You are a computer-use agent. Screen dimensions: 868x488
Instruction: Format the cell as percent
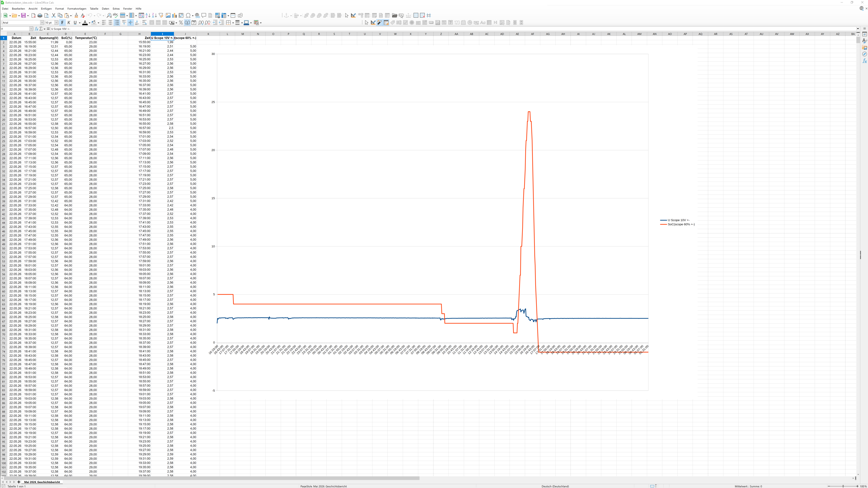(181, 23)
